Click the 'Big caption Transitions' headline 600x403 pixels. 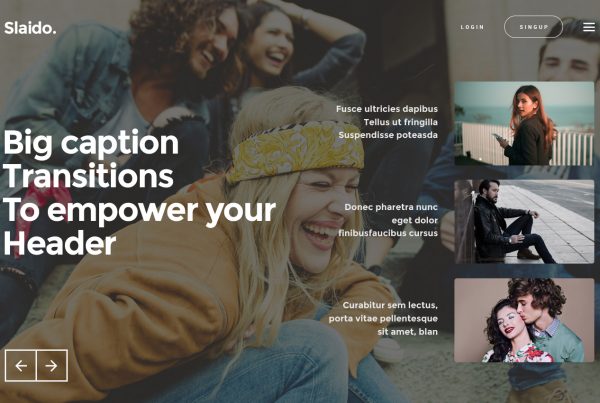click(91, 159)
